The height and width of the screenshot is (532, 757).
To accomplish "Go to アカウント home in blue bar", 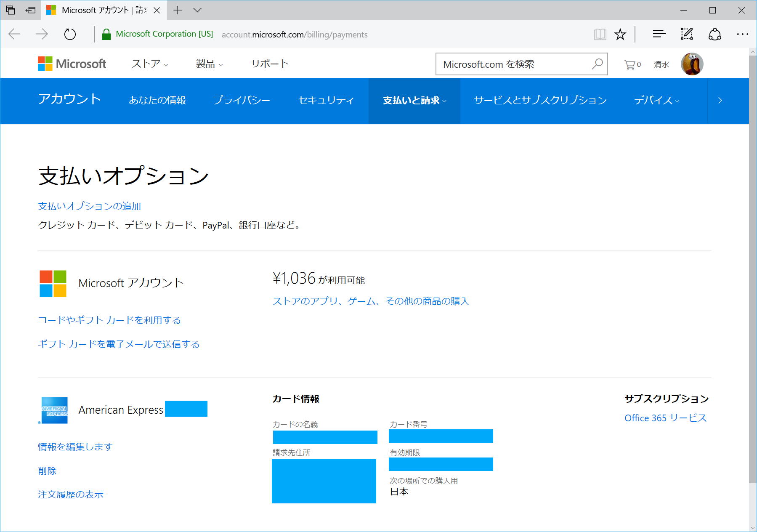I will 69,99.
